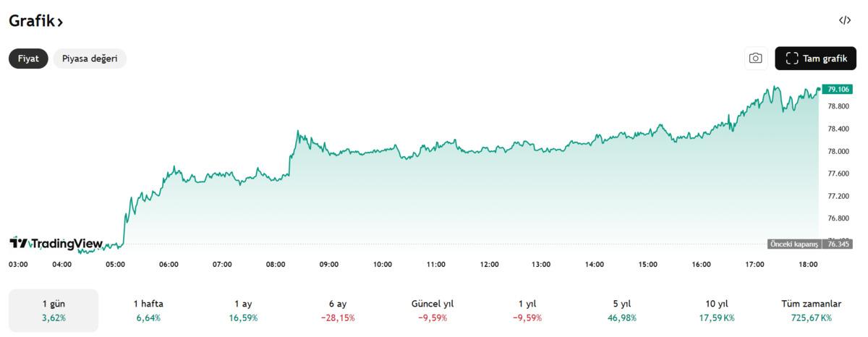The image size is (868, 337).
Task: Click the current price label 79.106
Action: [837, 89]
